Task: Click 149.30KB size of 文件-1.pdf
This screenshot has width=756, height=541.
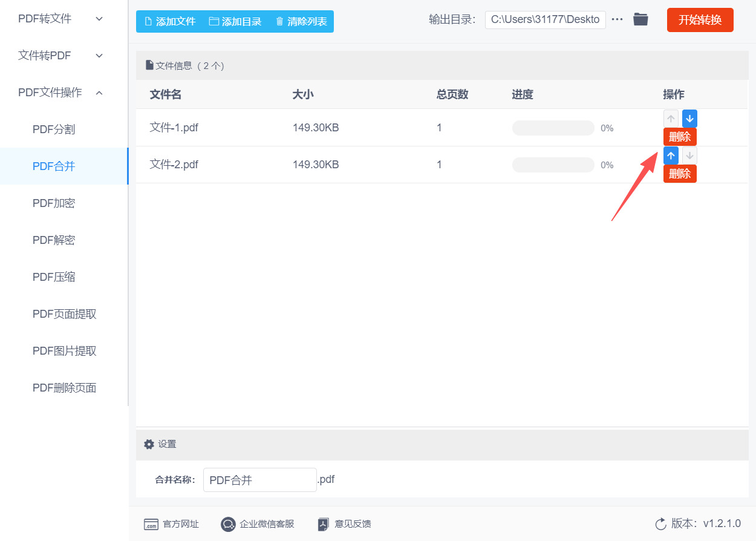Action: point(316,128)
